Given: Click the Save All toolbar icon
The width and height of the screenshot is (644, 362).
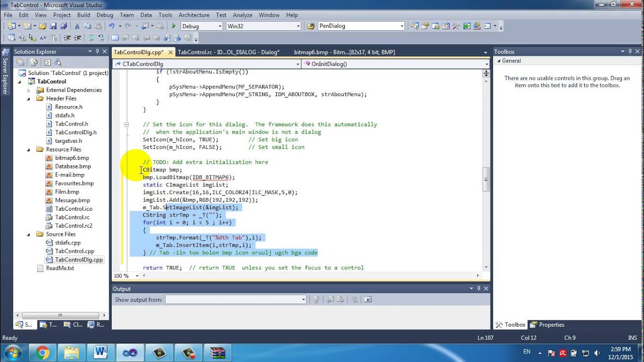Looking at the screenshot, I should coord(64,26).
